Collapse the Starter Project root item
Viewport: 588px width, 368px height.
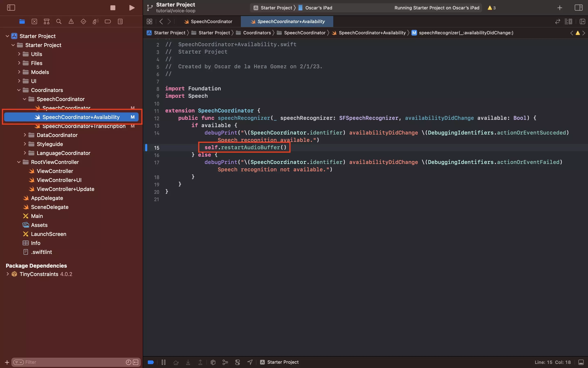click(x=7, y=36)
